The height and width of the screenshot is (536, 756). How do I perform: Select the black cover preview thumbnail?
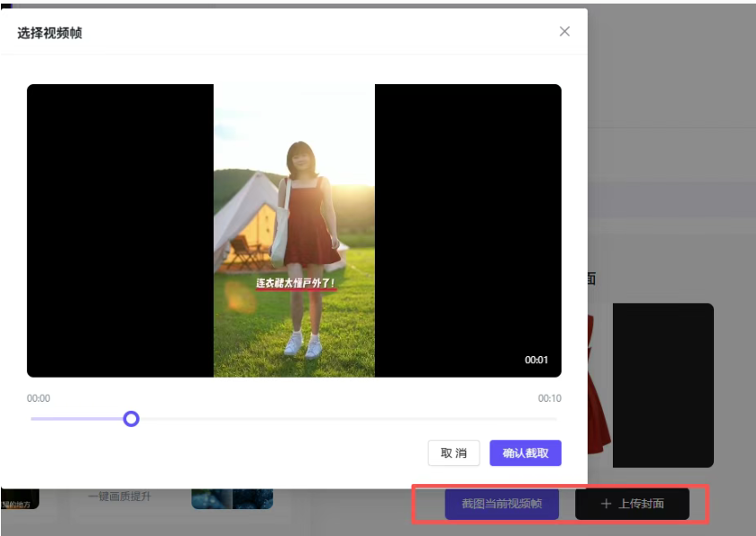click(663, 385)
